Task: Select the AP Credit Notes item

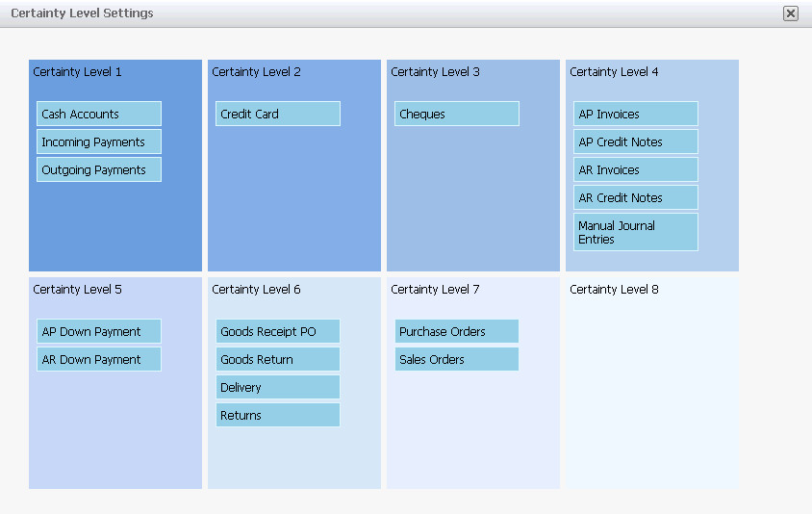Action: click(636, 141)
